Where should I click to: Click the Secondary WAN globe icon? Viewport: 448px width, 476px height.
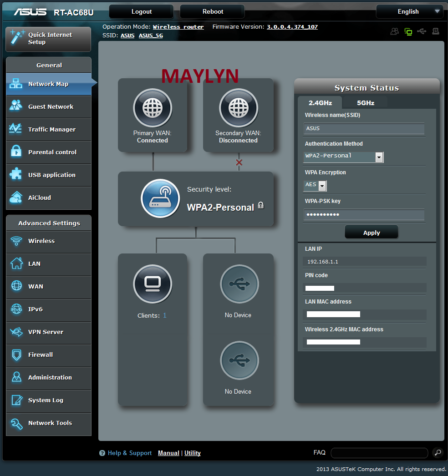tap(238, 108)
